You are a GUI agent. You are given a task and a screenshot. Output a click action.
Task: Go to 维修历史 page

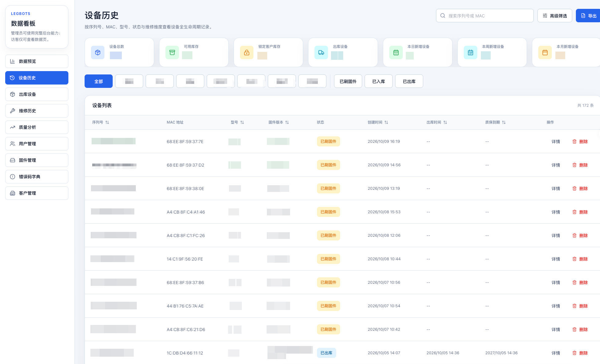click(x=37, y=111)
